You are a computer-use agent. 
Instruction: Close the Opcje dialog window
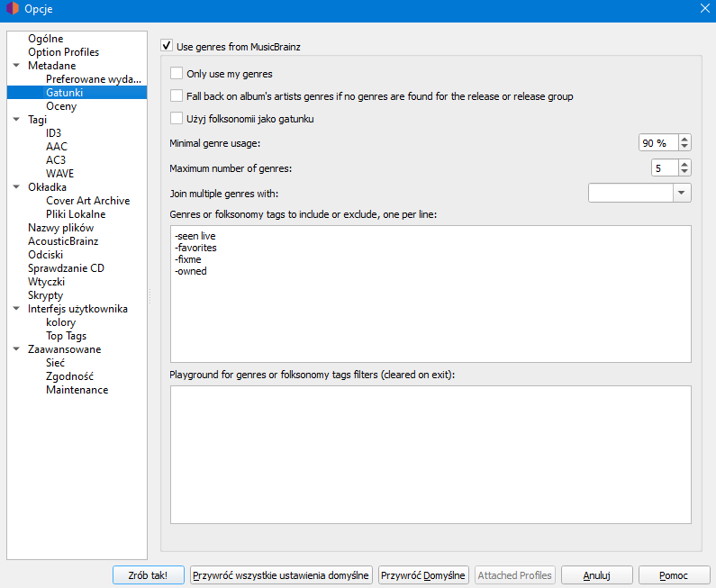coord(704,8)
